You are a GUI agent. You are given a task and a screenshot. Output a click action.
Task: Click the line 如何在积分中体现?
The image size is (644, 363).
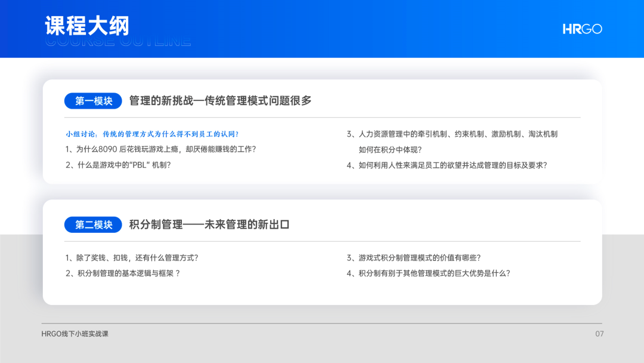coord(390,150)
